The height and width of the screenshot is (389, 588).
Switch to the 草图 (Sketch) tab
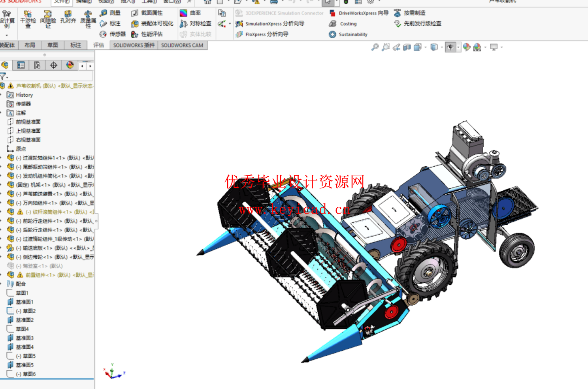[x=53, y=45]
